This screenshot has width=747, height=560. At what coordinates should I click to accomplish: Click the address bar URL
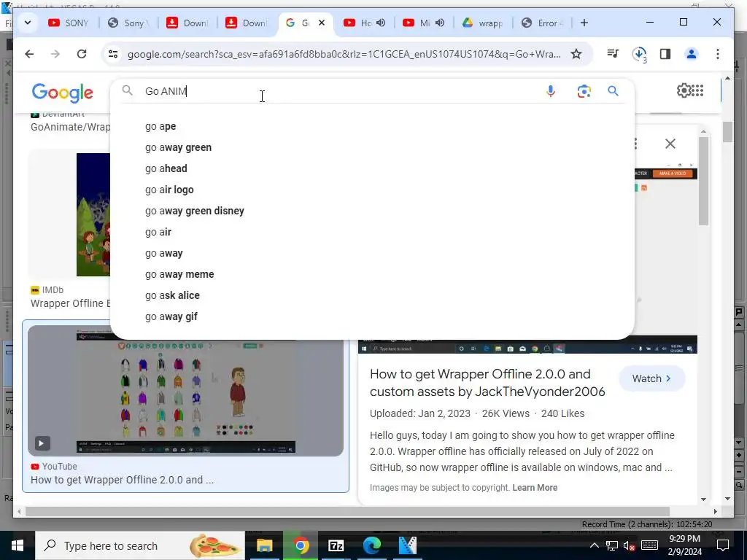coord(344,54)
